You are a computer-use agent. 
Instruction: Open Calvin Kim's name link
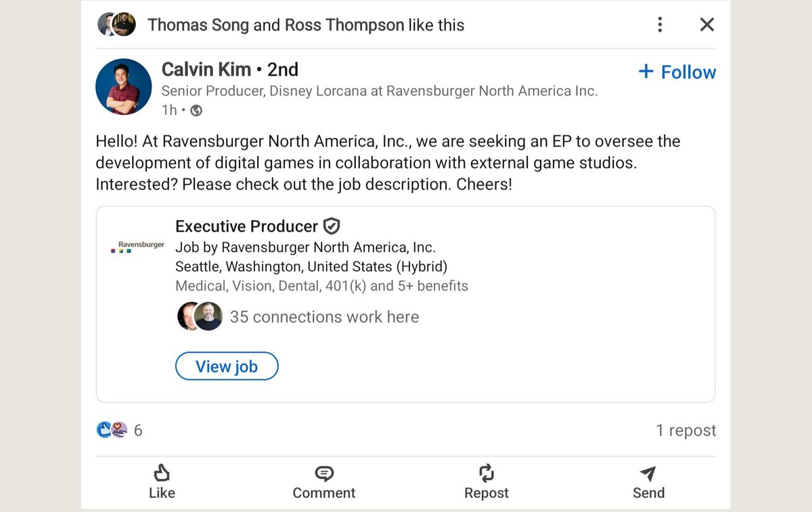point(206,70)
